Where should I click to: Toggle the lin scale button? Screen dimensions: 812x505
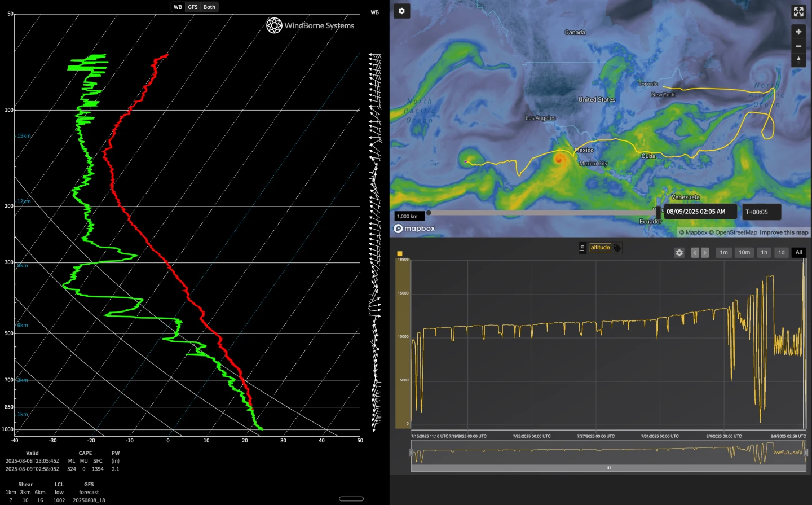coord(582,248)
